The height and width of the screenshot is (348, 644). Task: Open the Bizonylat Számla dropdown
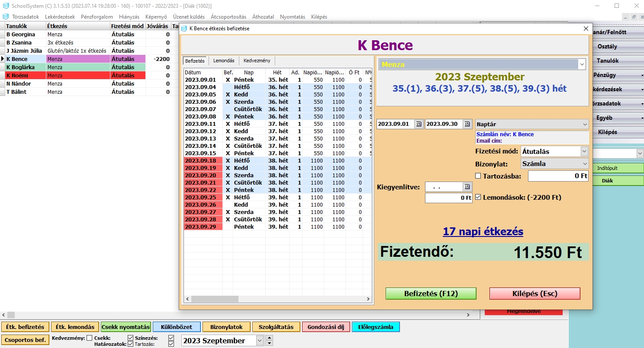(x=584, y=164)
